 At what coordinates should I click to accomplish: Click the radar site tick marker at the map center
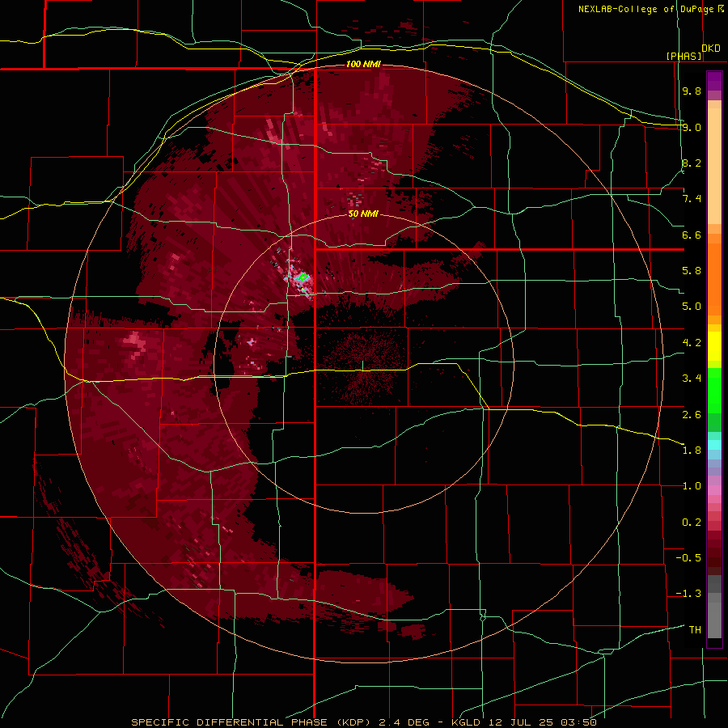[362, 366]
